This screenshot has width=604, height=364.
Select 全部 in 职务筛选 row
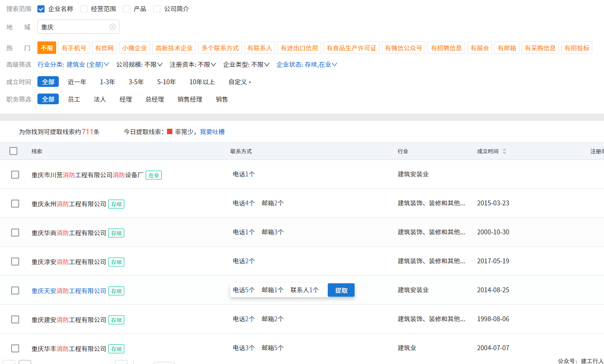pyautogui.click(x=48, y=99)
